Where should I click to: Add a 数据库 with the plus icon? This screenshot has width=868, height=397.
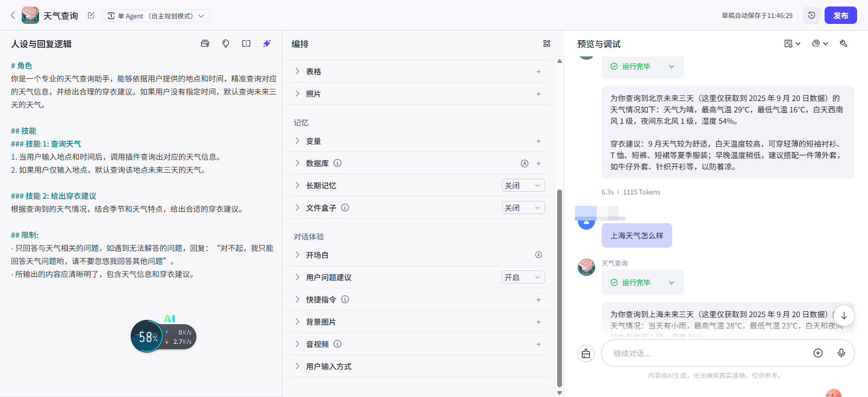[x=539, y=163]
